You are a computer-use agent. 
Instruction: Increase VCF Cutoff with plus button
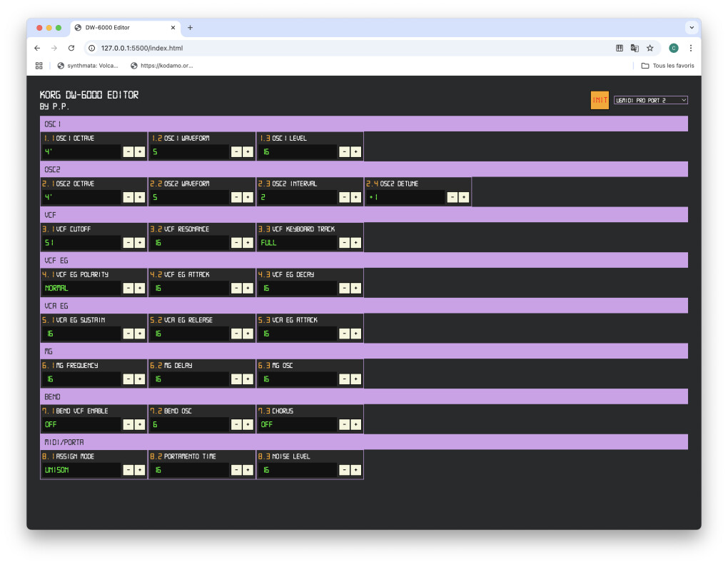click(x=140, y=243)
